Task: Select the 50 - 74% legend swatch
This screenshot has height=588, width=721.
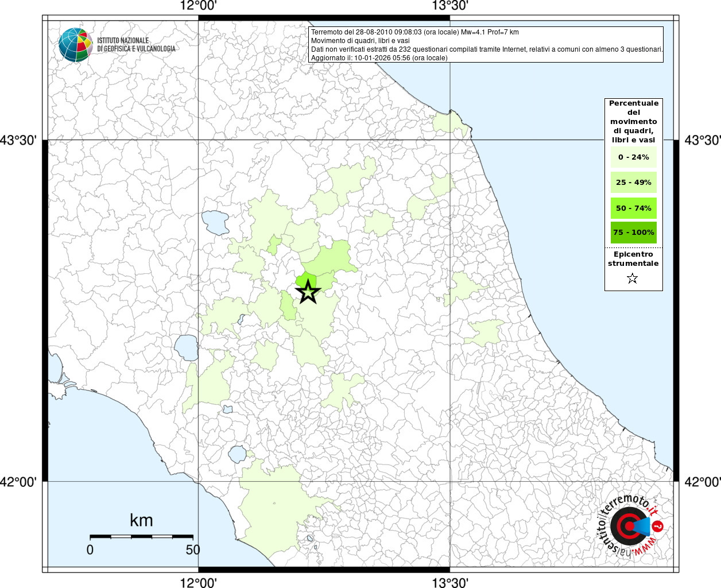Action: (633, 208)
